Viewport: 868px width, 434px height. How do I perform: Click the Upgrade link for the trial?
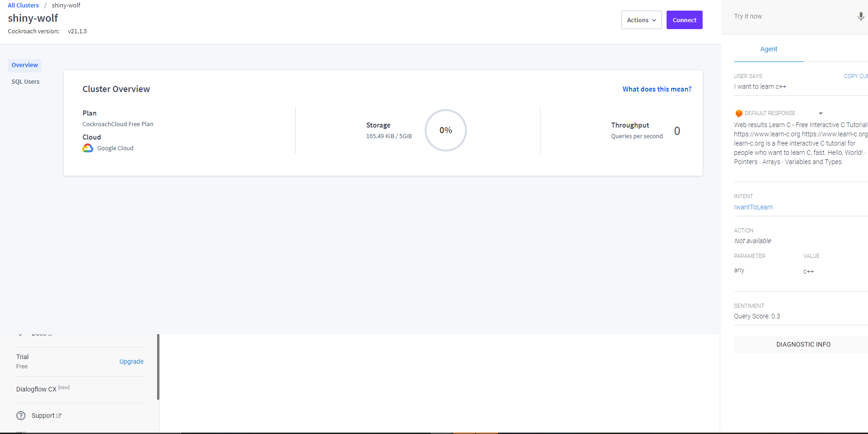pos(131,361)
